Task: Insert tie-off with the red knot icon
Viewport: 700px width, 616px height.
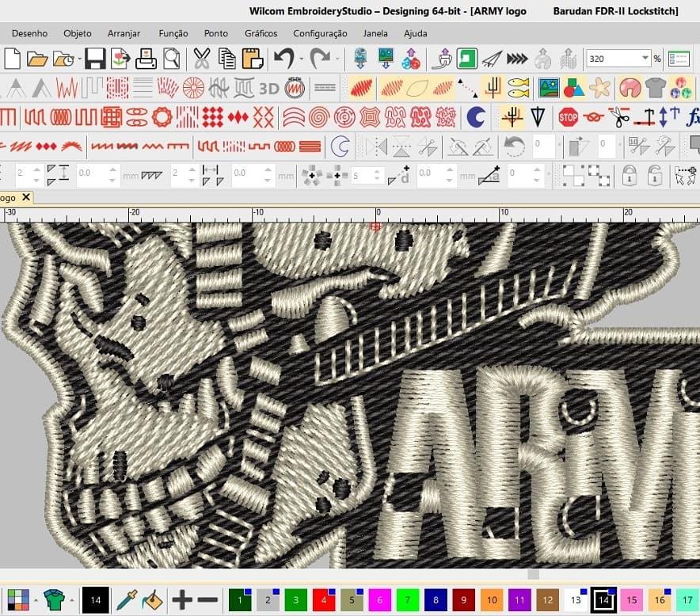Action: [593, 117]
